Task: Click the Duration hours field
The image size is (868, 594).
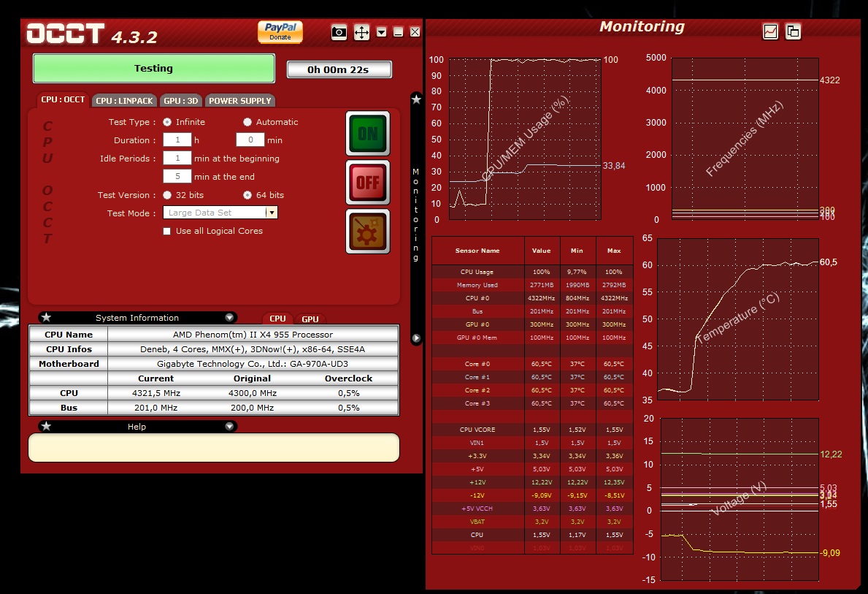Action: click(177, 140)
